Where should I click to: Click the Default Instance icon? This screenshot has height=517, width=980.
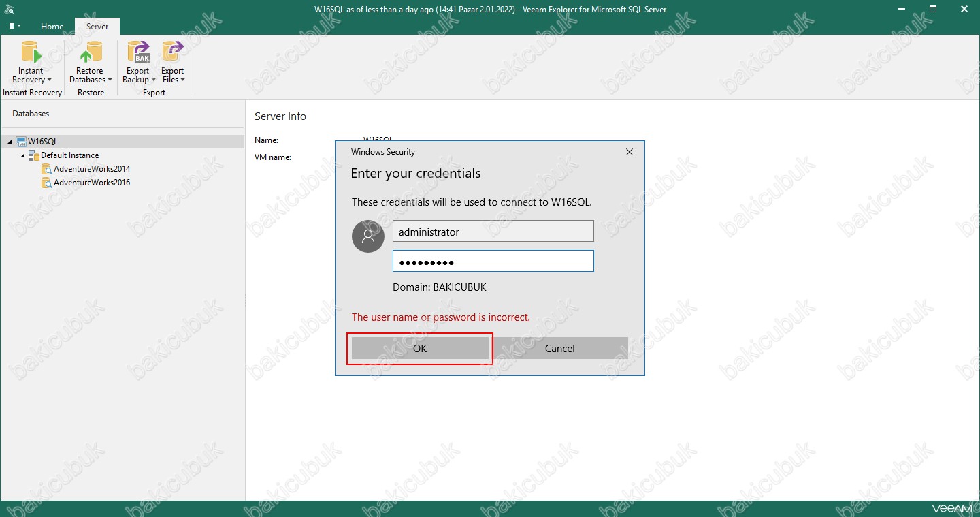(33, 155)
